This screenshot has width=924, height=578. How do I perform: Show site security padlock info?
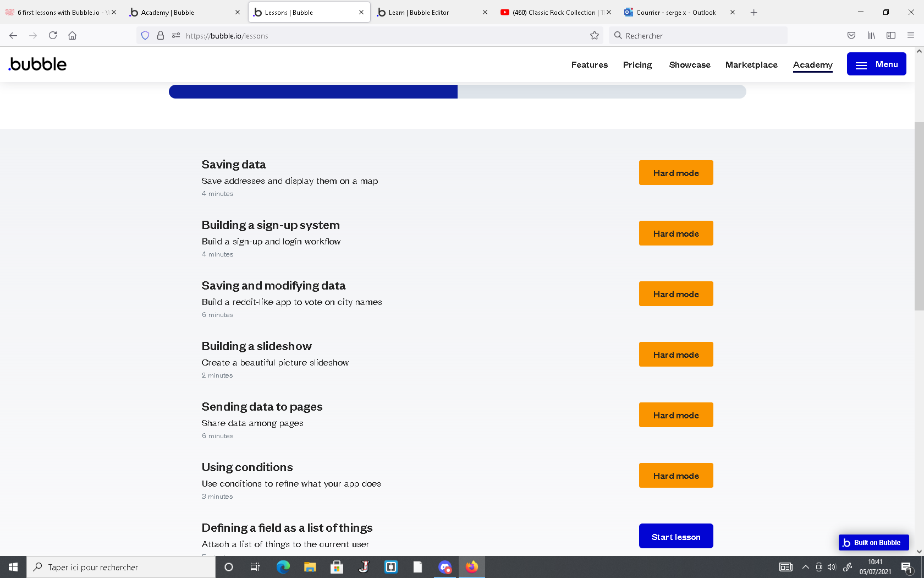click(161, 36)
